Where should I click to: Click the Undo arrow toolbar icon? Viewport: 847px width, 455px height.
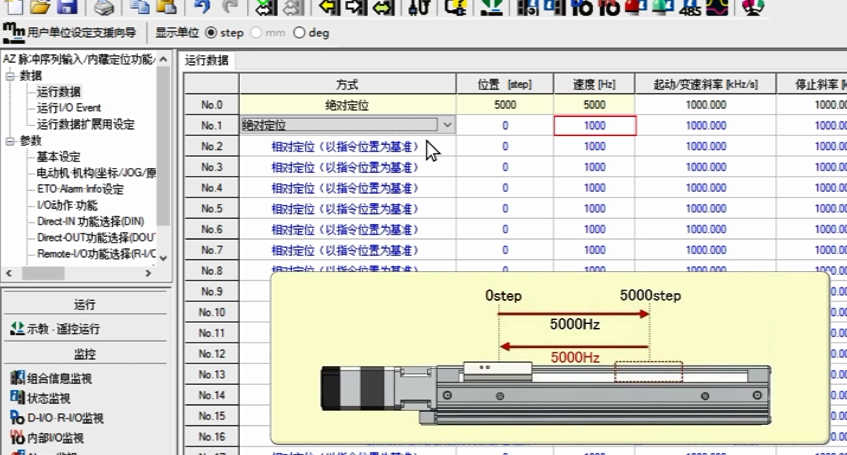point(201,7)
